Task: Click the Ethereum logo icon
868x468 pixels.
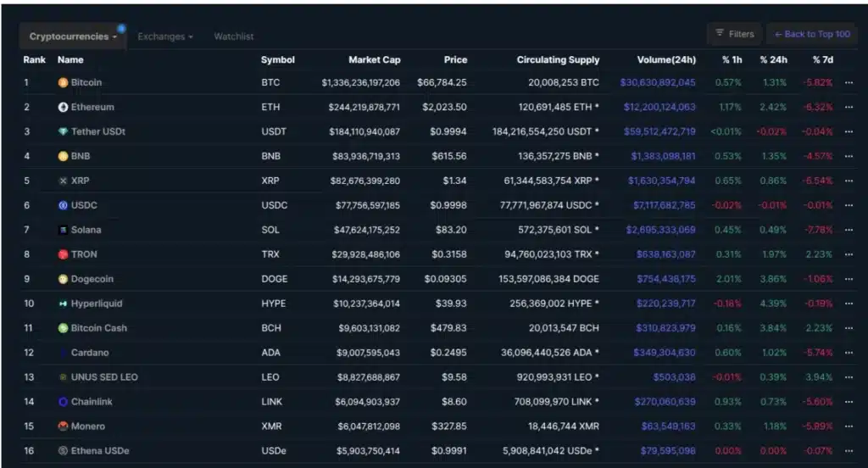Action: click(x=63, y=108)
